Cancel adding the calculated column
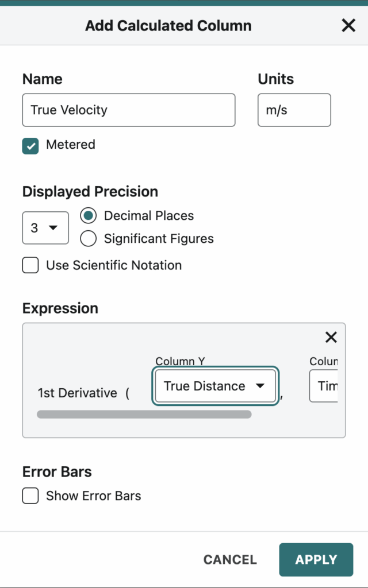Image resolution: width=368 pixels, height=588 pixels. pos(230,559)
